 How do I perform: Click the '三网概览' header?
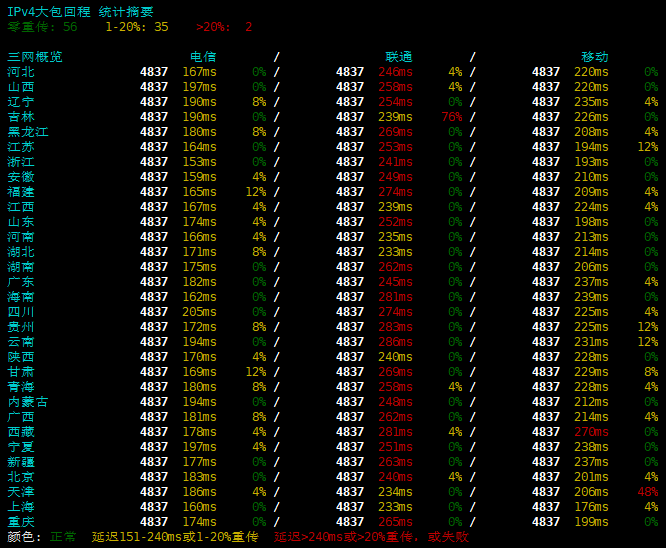pyautogui.click(x=35, y=57)
